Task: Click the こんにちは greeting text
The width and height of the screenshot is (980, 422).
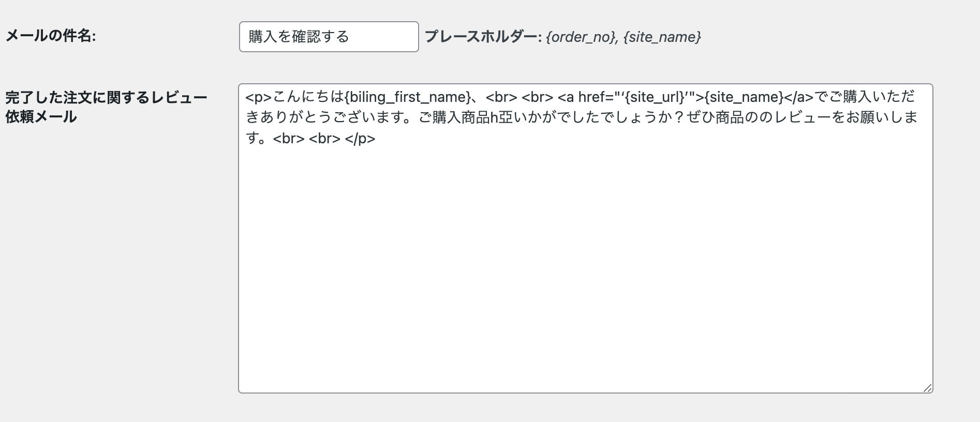Action: pos(308,97)
